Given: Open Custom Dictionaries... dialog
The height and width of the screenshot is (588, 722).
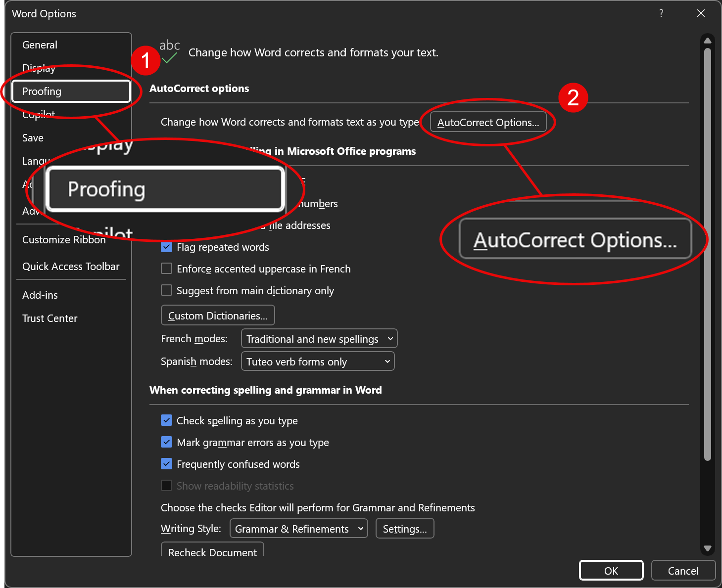Looking at the screenshot, I should 218,316.
